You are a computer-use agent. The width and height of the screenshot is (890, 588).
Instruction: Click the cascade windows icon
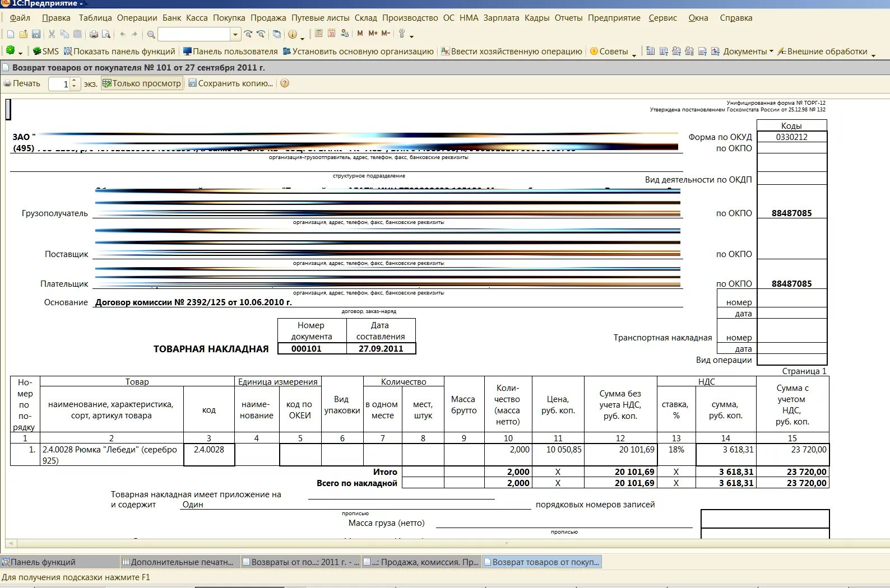pos(277,34)
